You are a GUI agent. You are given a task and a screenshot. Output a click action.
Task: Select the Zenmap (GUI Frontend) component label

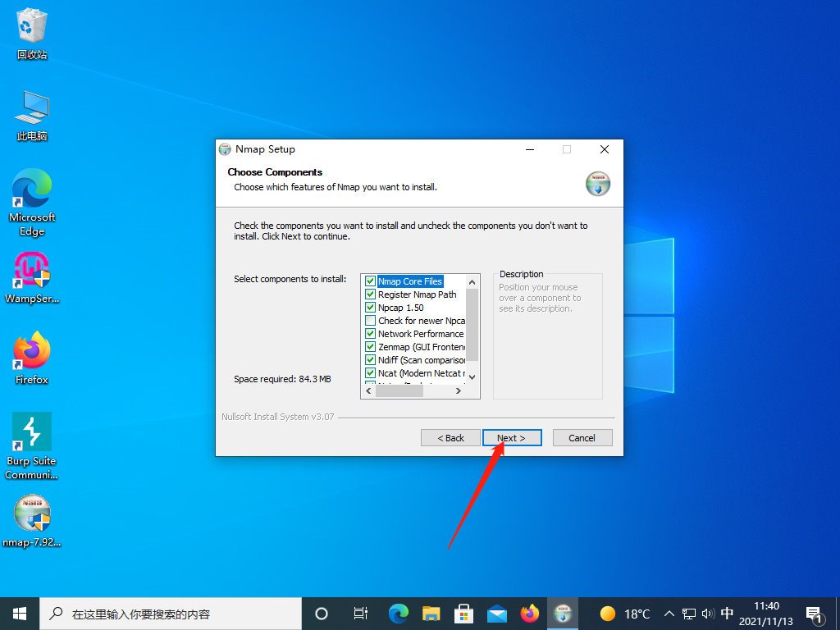pos(422,347)
